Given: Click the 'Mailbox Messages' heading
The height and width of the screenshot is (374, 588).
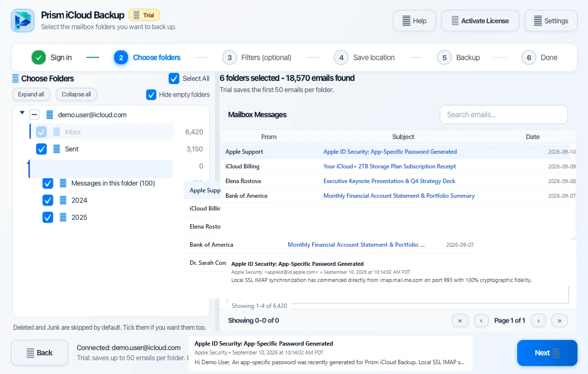Looking at the screenshot, I should (257, 115).
